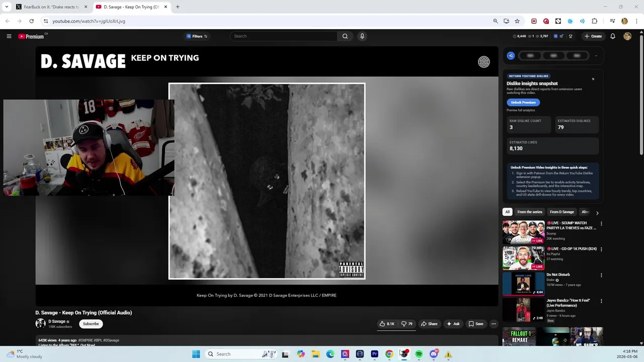Expand the vidIQ panel chevron
Image resolution: width=644 pixels, height=362 pixels.
[x=596, y=56]
